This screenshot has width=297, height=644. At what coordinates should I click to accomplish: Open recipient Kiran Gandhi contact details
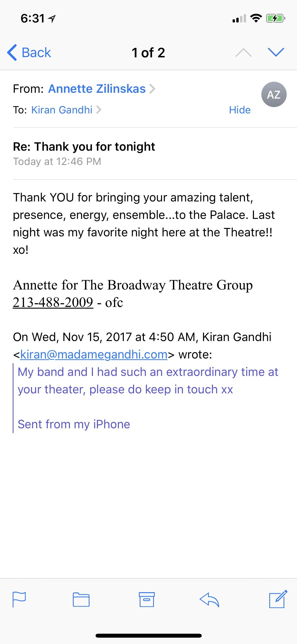tap(62, 110)
